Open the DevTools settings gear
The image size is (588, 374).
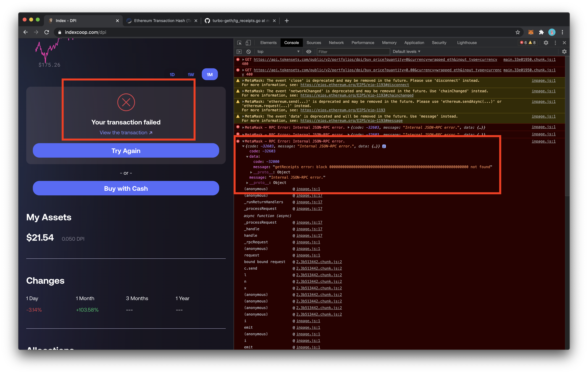pos(546,43)
